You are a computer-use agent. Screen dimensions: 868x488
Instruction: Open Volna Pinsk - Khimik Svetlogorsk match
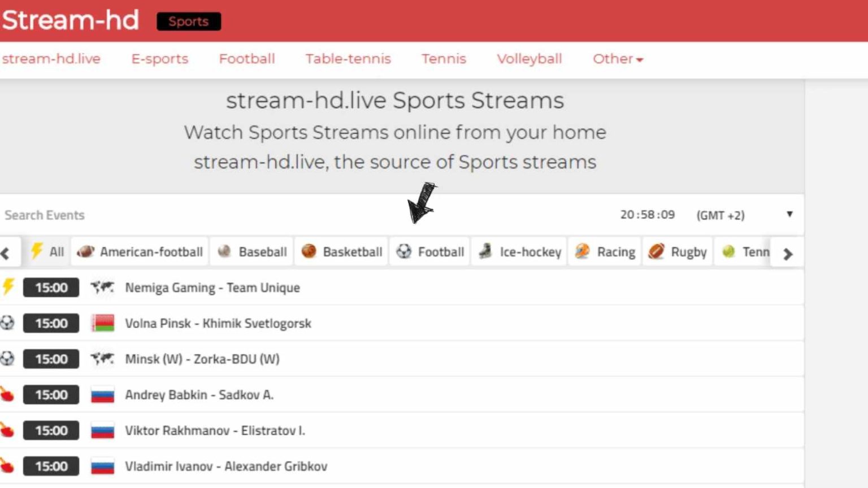point(218,323)
